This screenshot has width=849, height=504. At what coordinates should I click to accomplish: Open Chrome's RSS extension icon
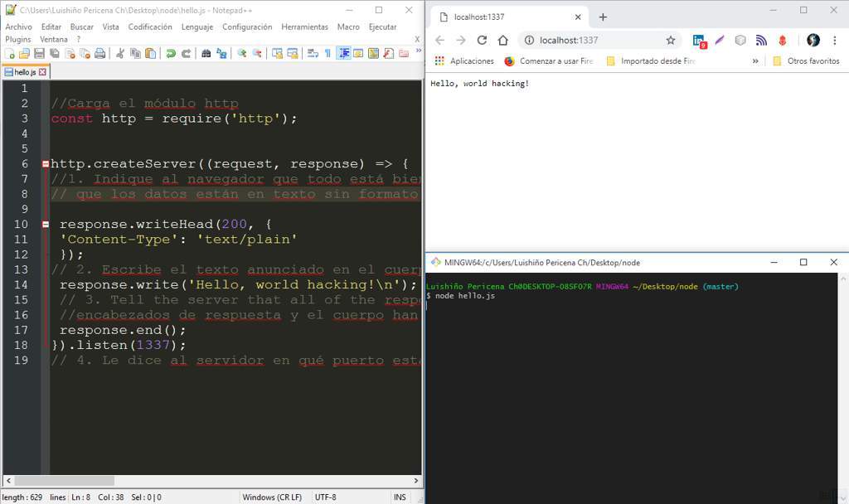[x=761, y=40]
